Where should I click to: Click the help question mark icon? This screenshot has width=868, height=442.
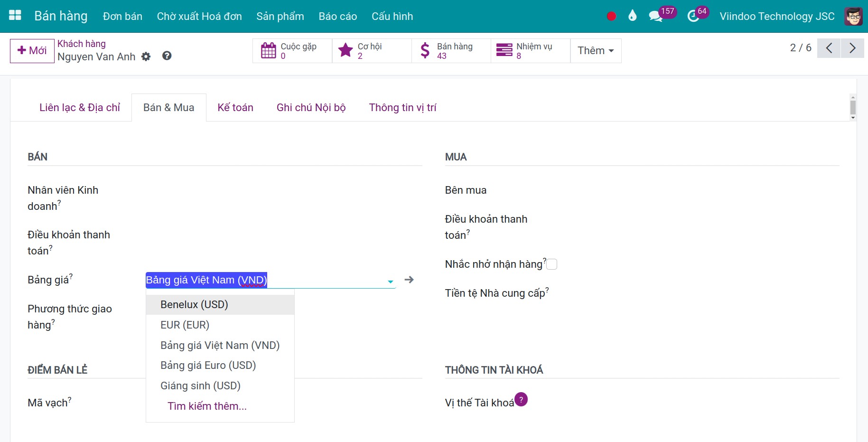click(167, 56)
